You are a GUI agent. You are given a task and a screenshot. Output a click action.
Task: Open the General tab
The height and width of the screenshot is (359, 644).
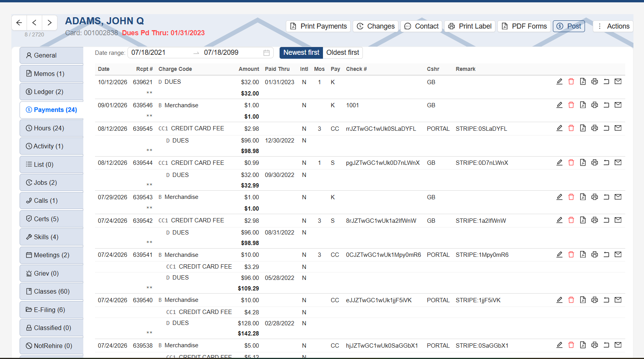tap(51, 56)
